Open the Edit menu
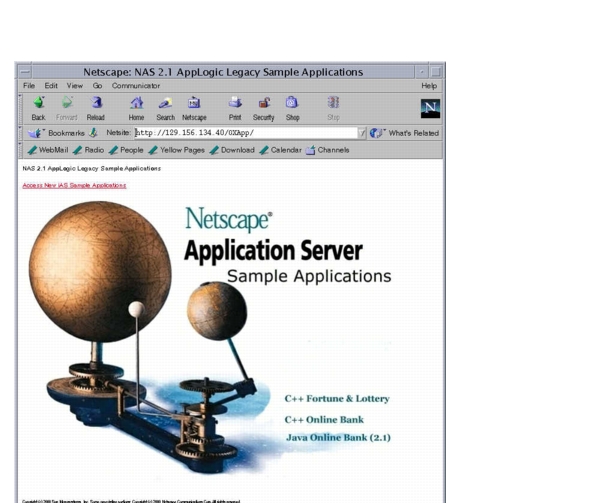This screenshot has height=503, width=610. (51, 86)
